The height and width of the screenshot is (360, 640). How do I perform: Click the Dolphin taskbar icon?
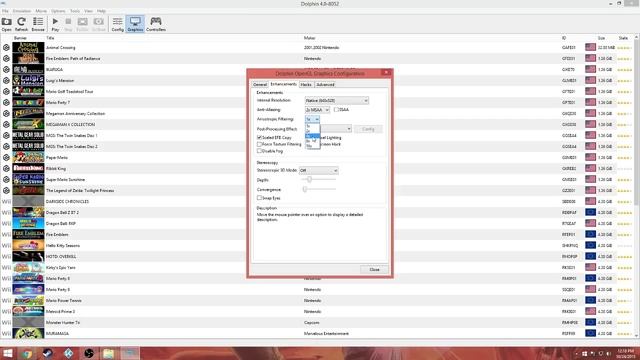(x=130, y=353)
